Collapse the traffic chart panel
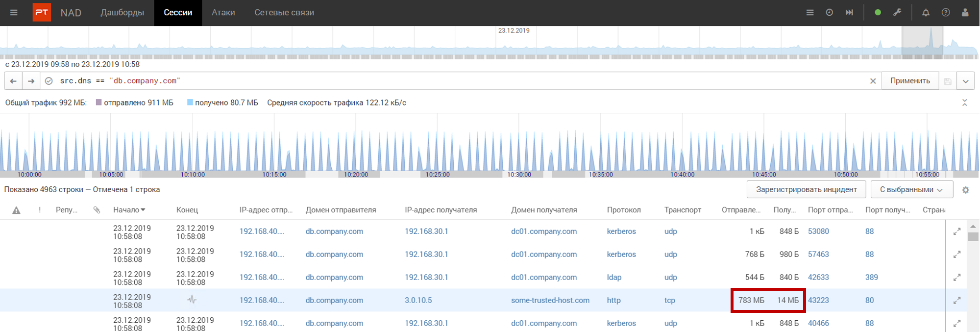This screenshot has height=332, width=980. tap(964, 102)
